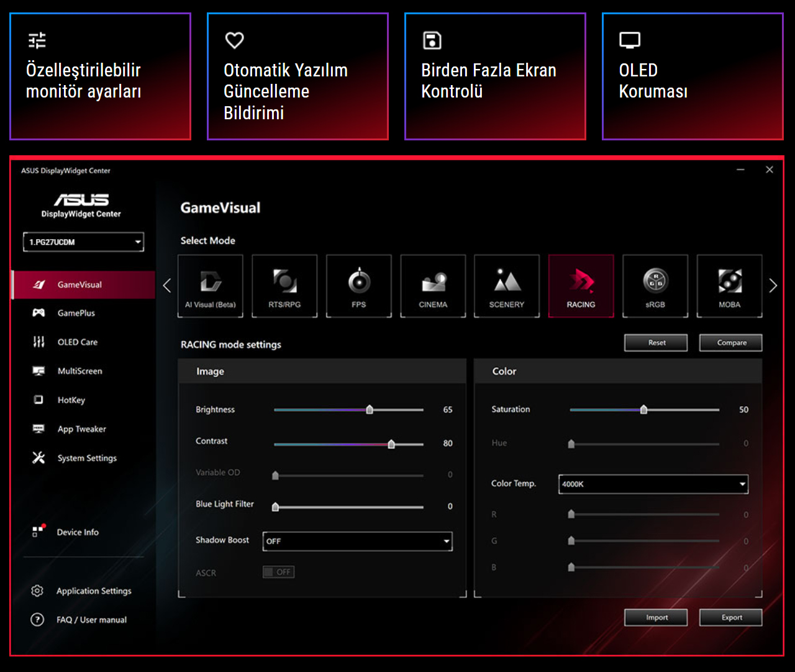Viewport: 795px width, 672px height.
Task: Open the MultiScreen section
Action: [83, 371]
